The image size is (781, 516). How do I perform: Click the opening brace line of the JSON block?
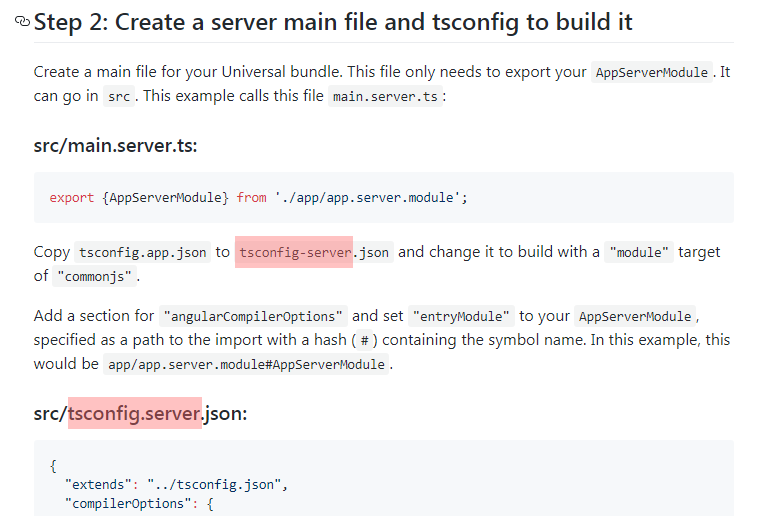coord(53,466)
